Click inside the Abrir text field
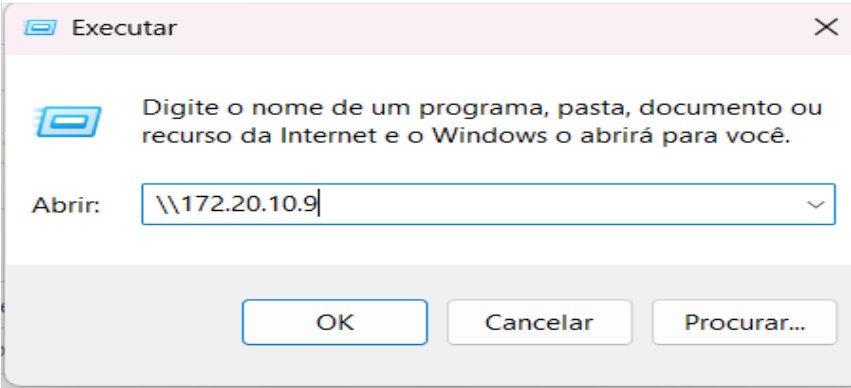 point(488,204)
